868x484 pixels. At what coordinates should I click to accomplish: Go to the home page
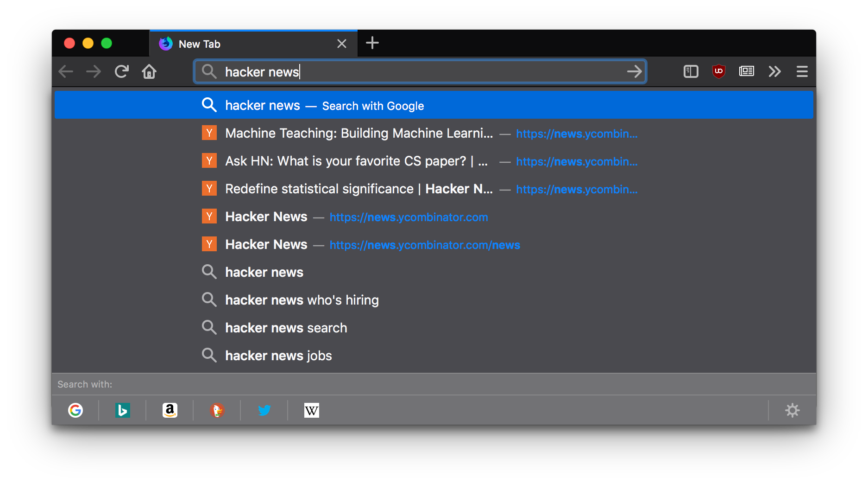pos(149,71)
